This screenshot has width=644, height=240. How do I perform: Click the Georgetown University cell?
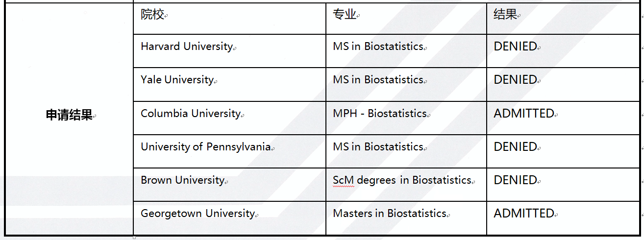[x=229, y=218]
